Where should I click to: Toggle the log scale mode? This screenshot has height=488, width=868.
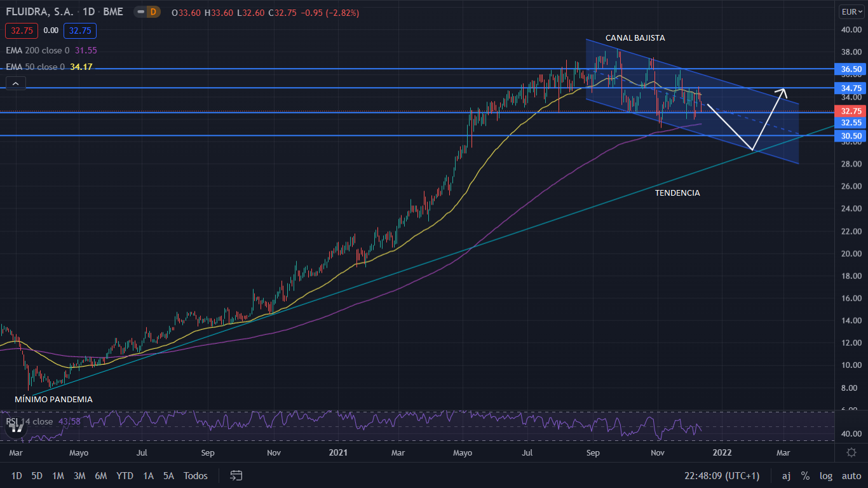coord(825,475)
